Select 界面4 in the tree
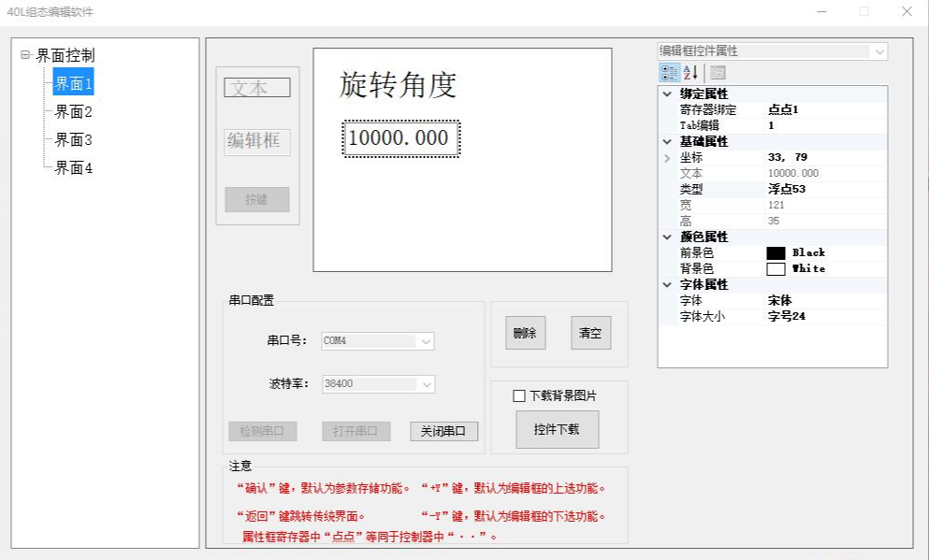Screen dimensions: 929x560 point(74,168)
